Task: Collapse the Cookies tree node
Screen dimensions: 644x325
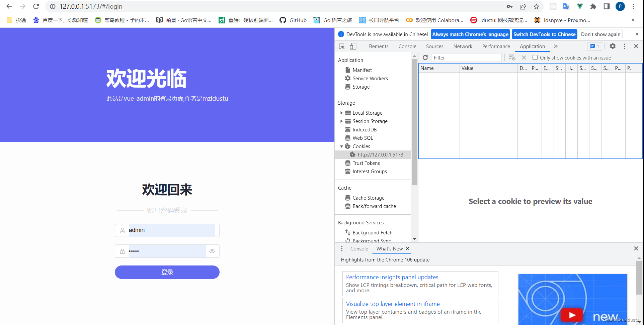Action: coord(341,146)
